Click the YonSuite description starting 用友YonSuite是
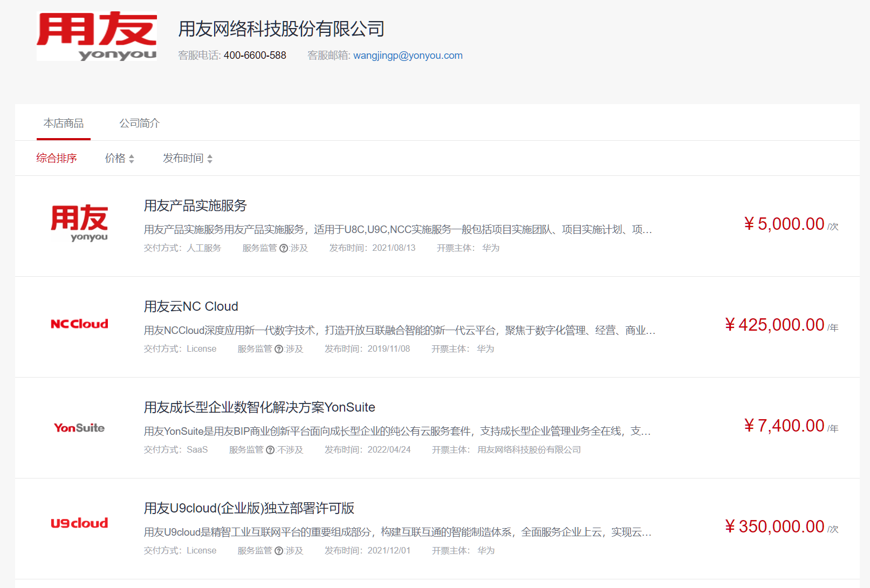870x588 pixels. tap(398, 432)
